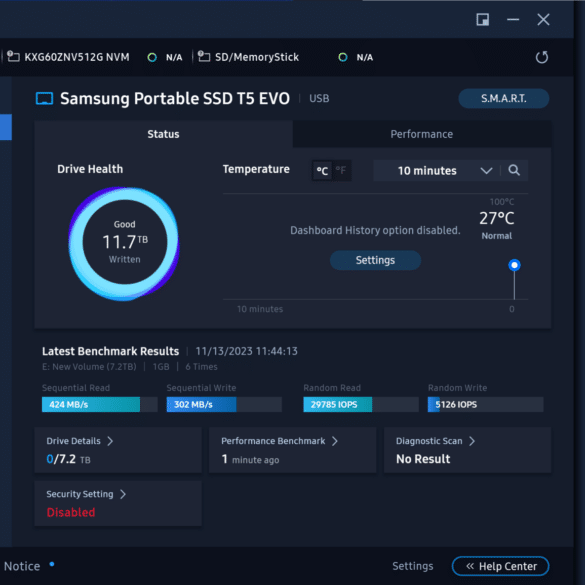Click the E: New Volume (7.2TB) label

tap(89, 367)
